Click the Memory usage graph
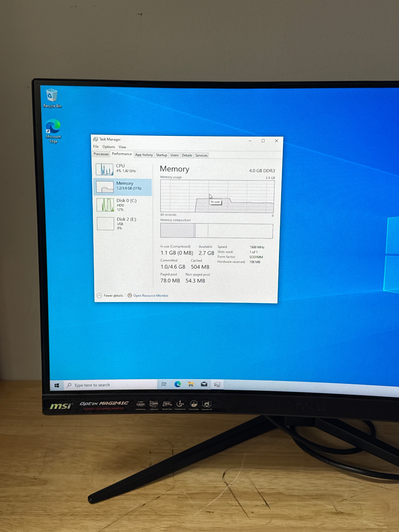The image size is (399, 532). tap(217, 196)
